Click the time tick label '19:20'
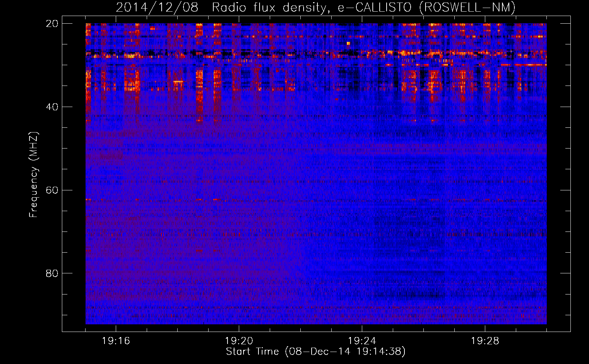The width and height of the screenshot is (589, 364). [x=239, y=341]
